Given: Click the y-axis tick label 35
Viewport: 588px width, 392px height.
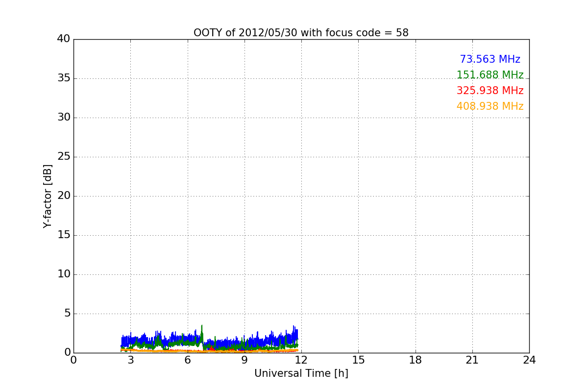Looking at the screenshot, I should point(64,78).
